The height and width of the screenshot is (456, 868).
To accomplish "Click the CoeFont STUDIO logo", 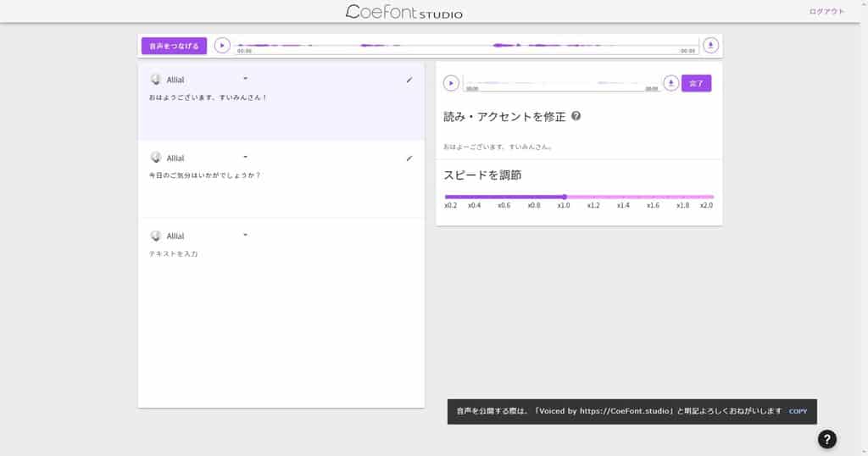I will [404, 12].
